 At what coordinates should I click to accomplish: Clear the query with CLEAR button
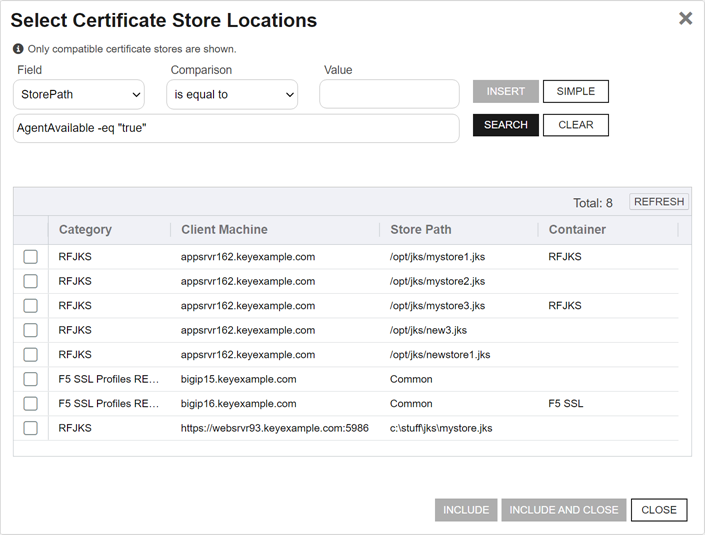tap(575, 125)
